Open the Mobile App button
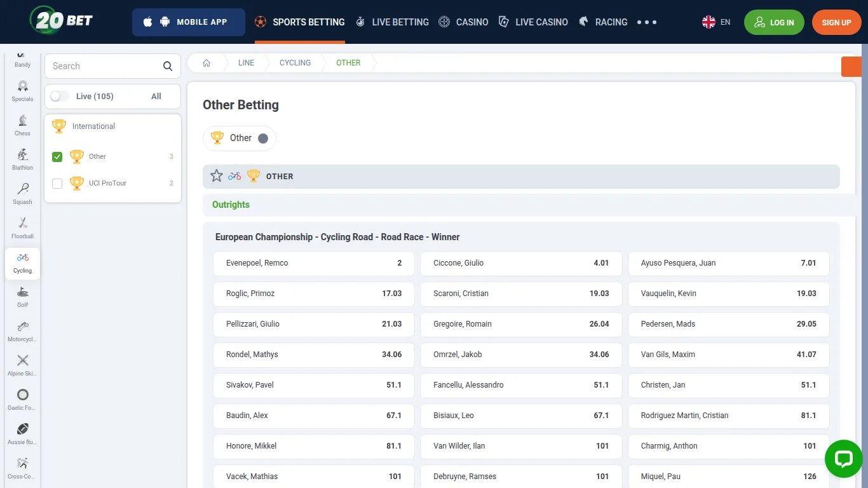This screenshot has width=868, height=488. tap(189, 22)
